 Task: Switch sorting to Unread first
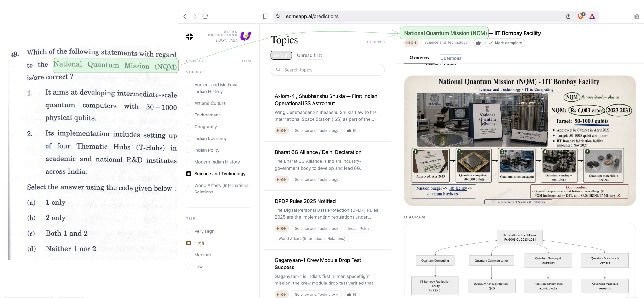(309, 55)
